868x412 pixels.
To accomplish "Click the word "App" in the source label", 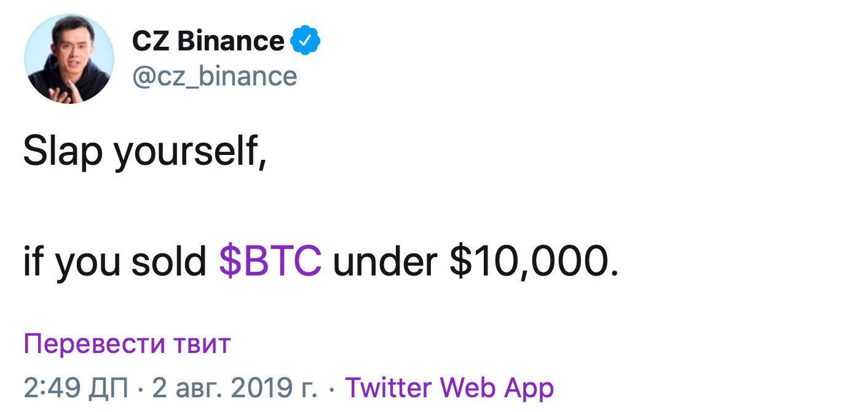I will click(529, 387).
